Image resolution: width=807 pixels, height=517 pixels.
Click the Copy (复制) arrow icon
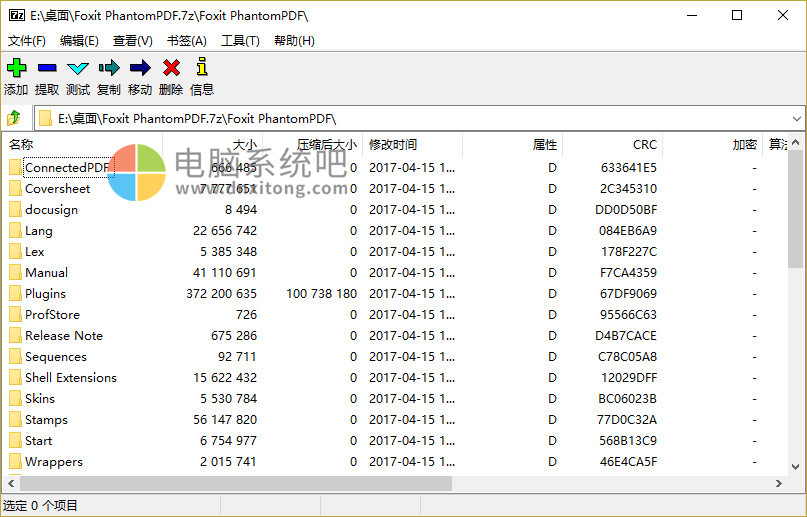click(x=109, y=67)
